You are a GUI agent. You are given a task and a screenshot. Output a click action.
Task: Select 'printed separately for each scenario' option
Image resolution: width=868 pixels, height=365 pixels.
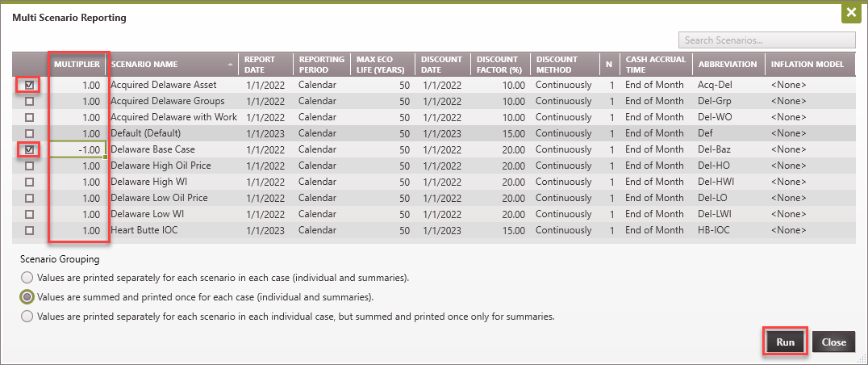[x=27, y=278]
